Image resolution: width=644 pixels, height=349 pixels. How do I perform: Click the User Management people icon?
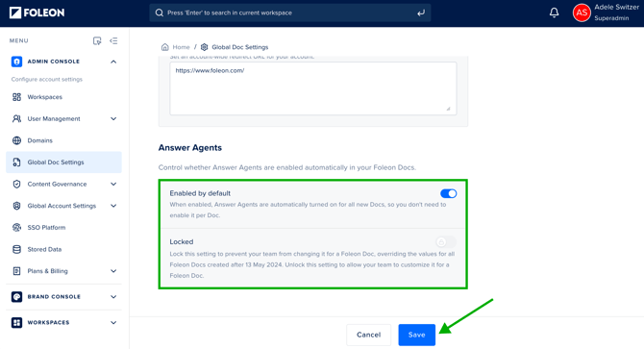[x=16, y=118]
